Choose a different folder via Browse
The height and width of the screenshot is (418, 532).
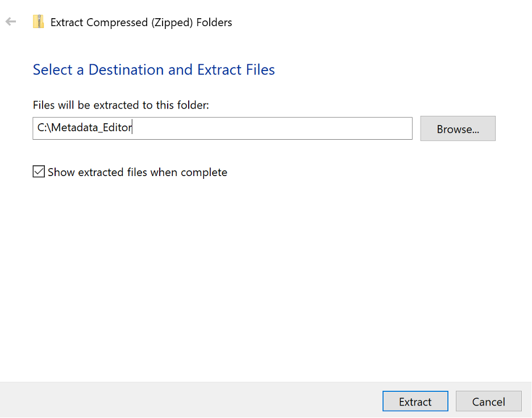pos(458,128)
